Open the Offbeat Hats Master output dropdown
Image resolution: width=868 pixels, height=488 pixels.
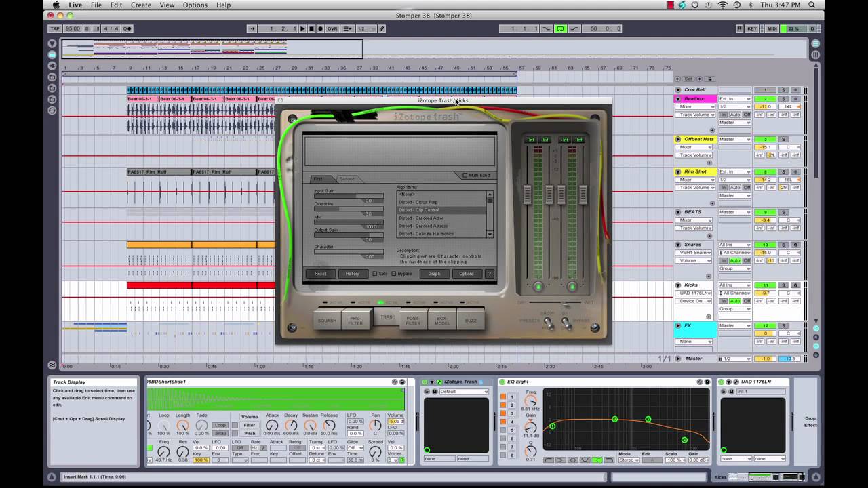pos(735,139)
